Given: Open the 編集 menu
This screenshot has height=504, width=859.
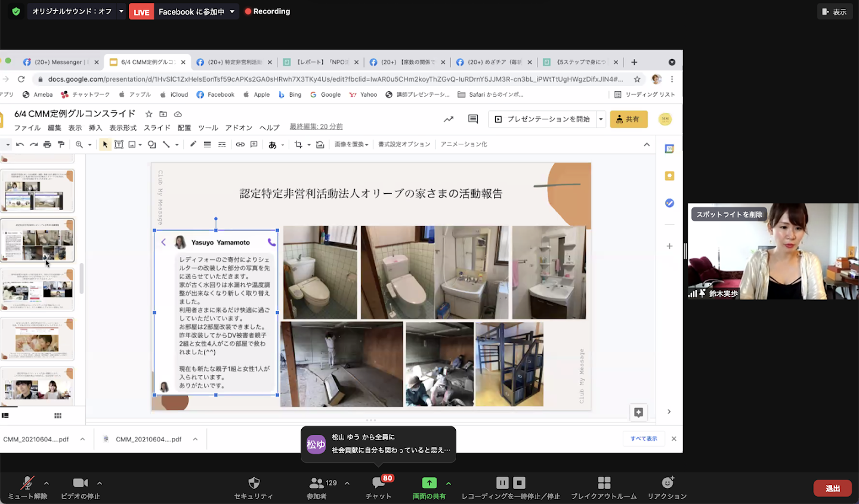Looking at the screenshot, I should pos(54,128).
